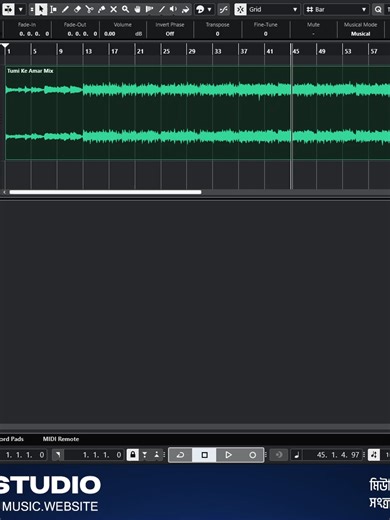Select the Range Selection tool
The height and width of the screenshot is (520, 390).
53,9
